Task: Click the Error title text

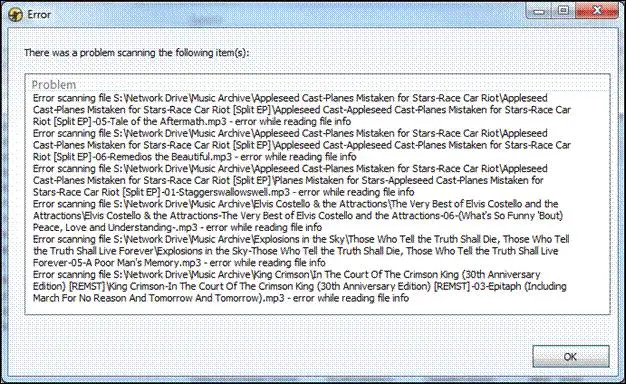Action: point(39,15)
